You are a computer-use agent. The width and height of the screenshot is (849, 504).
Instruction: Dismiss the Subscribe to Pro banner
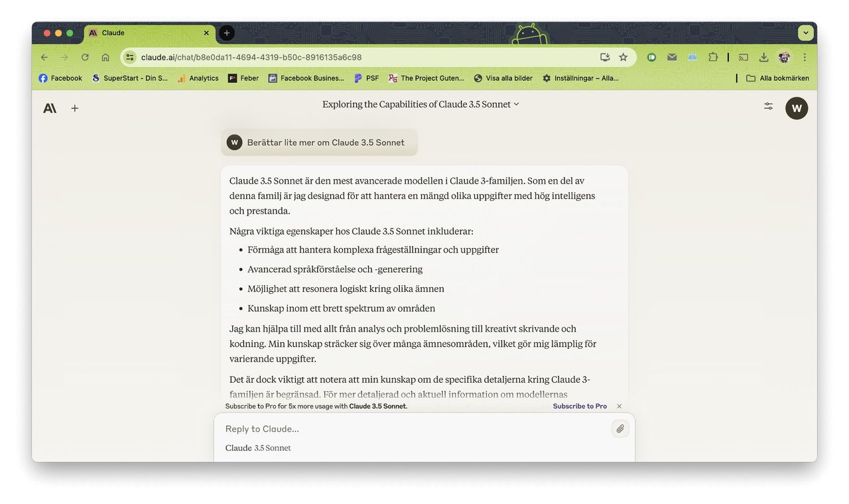pyautogui.click(x=620, y=407)
